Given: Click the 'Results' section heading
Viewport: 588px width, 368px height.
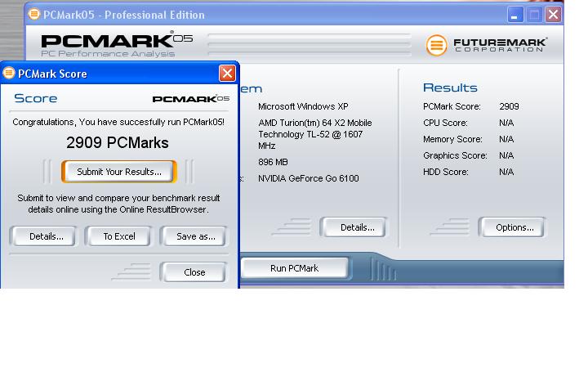Looking at the screenshot, I should pos(450,88).
